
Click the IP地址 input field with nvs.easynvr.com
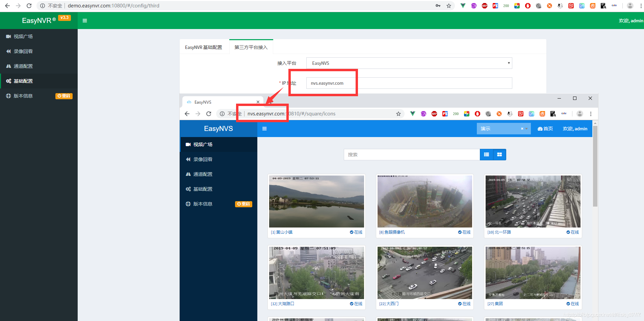click(x=409, y=83)
